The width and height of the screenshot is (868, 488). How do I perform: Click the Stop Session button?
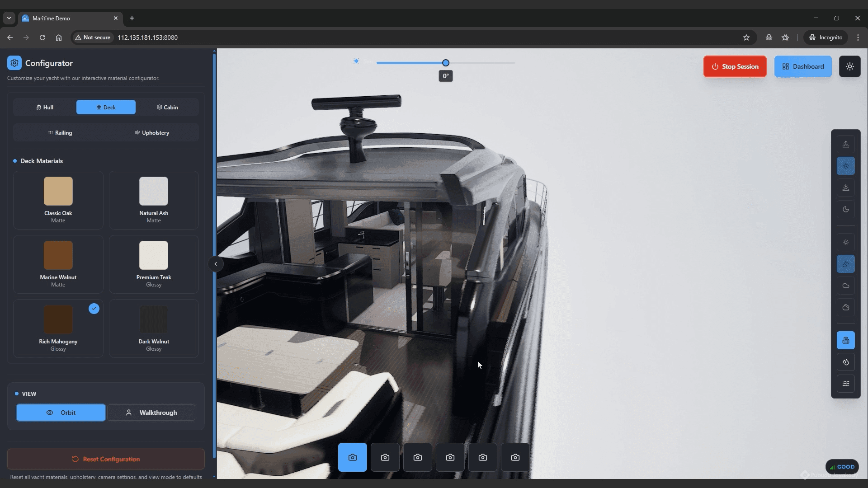(735, 66)
